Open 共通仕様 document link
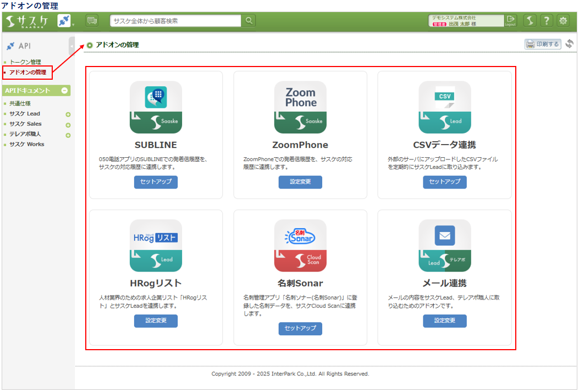This screenshot has height=392, width=579. (20, 104)
